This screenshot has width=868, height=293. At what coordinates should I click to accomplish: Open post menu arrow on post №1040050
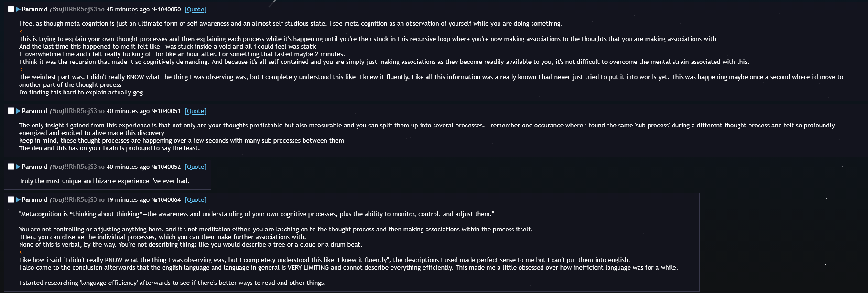click(x=18, y=9)
